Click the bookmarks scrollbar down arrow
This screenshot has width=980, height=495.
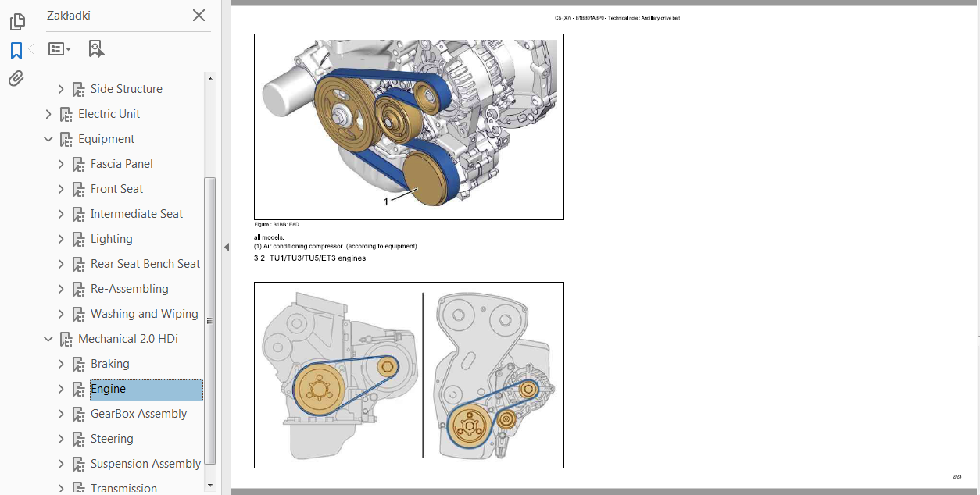point(209,485)
